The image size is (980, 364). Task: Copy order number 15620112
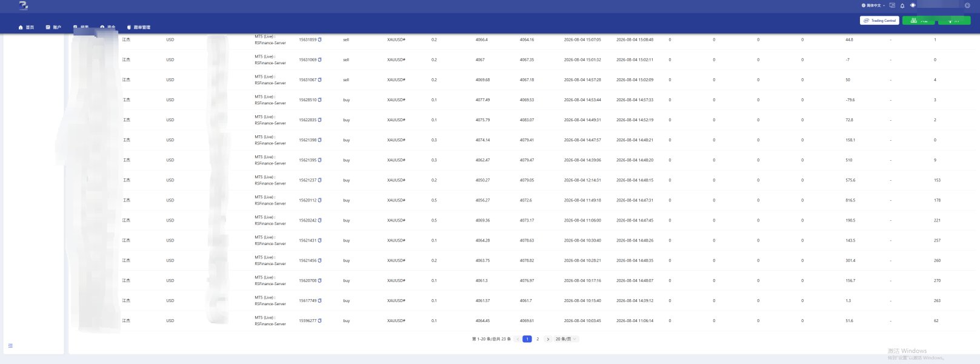click(320, 200)
